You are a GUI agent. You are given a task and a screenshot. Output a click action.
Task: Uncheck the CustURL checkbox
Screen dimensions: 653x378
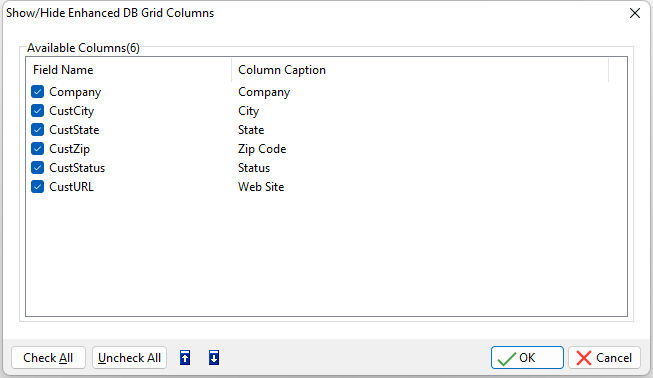coord(37,187)
